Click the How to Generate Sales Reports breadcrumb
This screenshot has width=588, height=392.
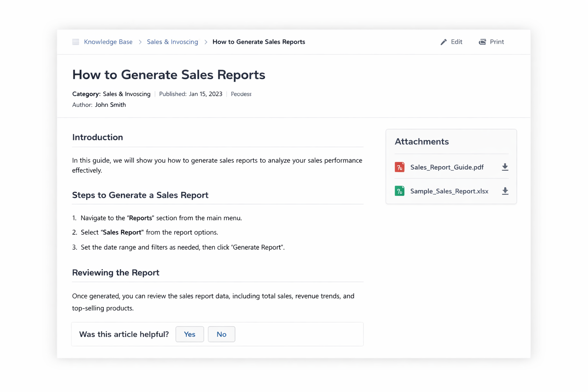coord(259,42)
